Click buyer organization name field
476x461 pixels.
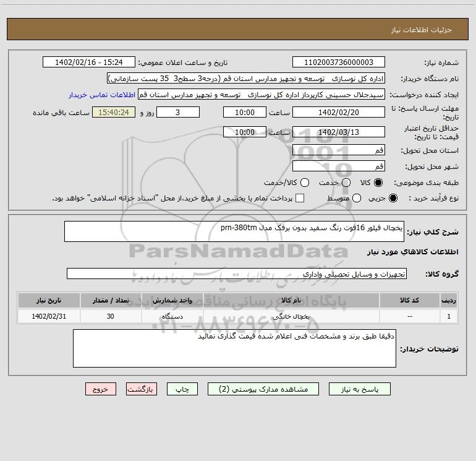coord(246,78)
